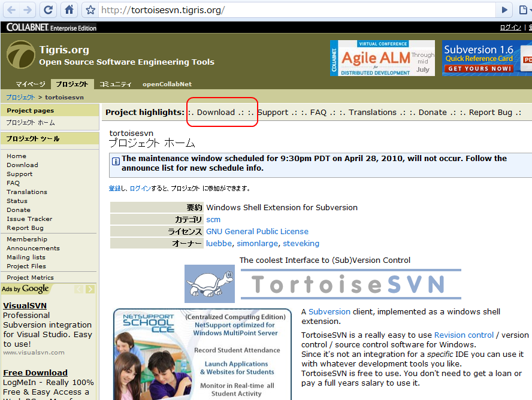Select the プロジェクト tab

[72, 84]
